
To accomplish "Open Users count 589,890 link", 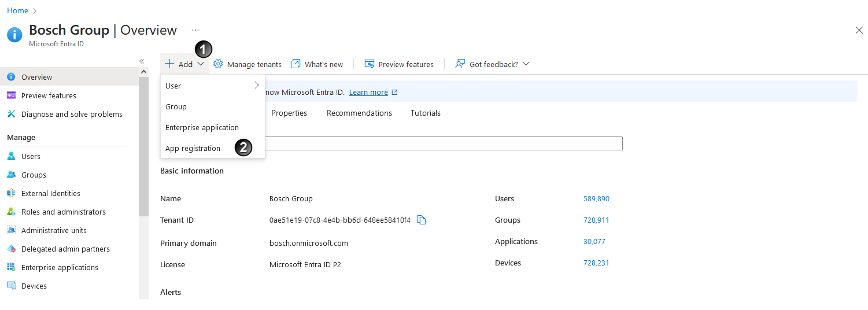I will click(596, 198).
